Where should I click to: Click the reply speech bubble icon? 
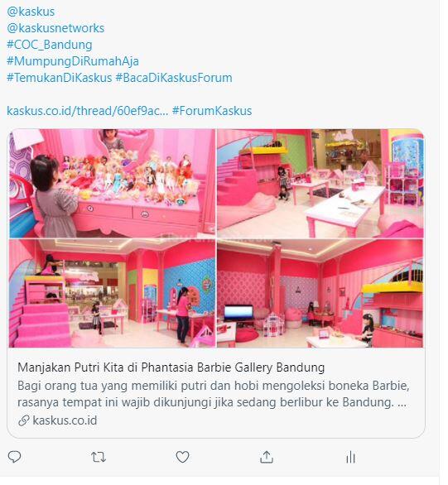[14, 457]
